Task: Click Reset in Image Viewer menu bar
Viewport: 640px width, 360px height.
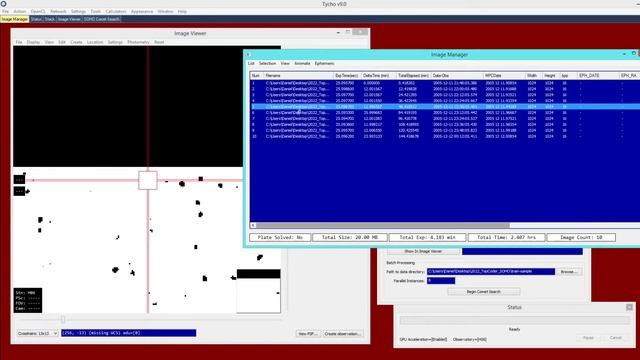Action: [159, 42]
